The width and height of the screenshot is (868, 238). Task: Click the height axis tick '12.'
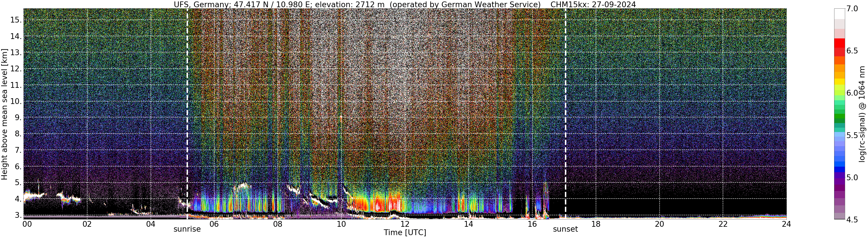[16, 69]
